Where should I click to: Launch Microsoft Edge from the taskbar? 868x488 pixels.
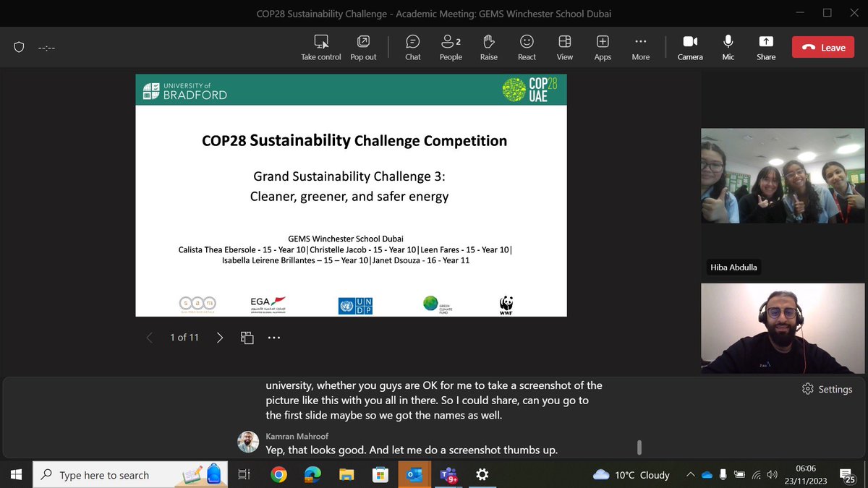click(312, 474)
